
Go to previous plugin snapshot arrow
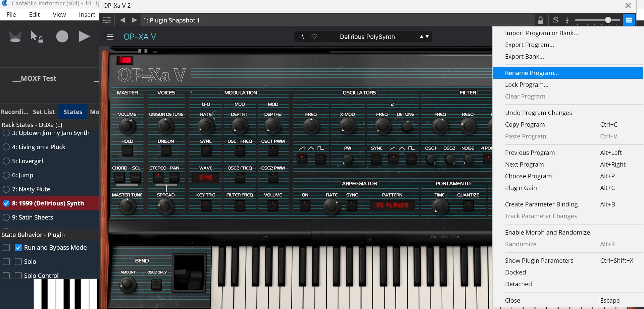tap(123, 20)
